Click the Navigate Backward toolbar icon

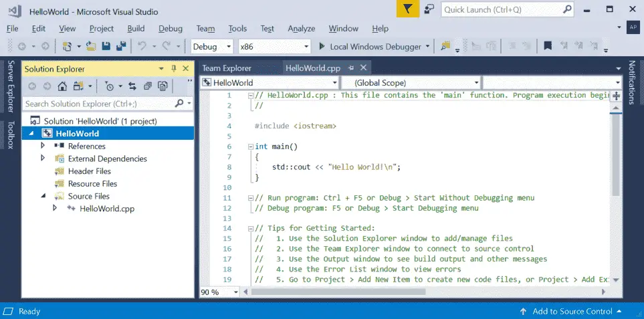pos(22,46)
